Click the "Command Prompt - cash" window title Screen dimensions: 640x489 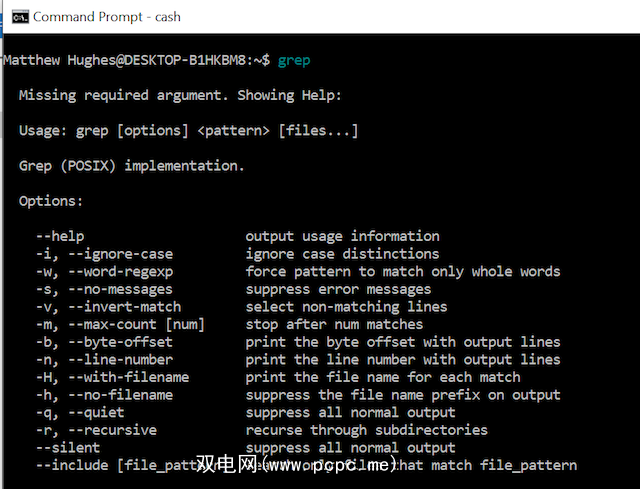[x=107, y=17]
